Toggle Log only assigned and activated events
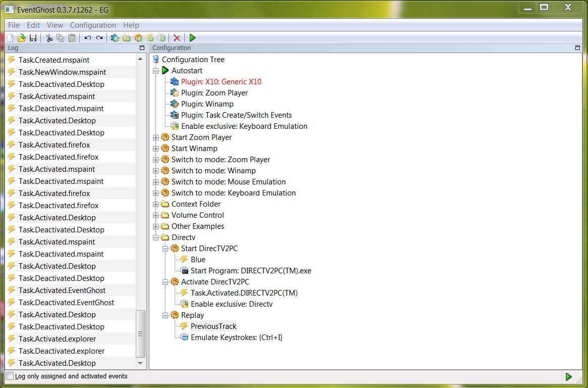Viewport: 588px width, 388px height. point(10,376)
